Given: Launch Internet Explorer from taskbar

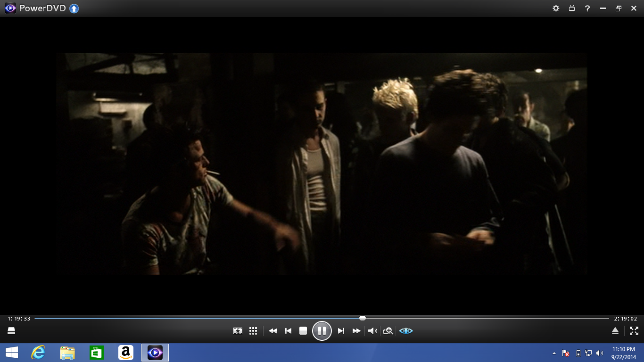Looking at the screenshot, I should click(x=38, y=353).
